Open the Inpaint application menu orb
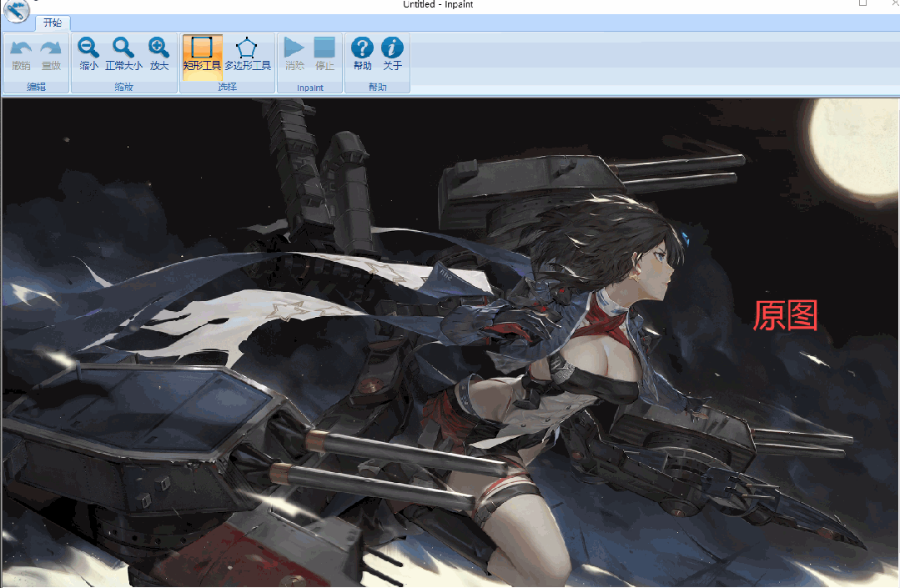 pos(16,10)
